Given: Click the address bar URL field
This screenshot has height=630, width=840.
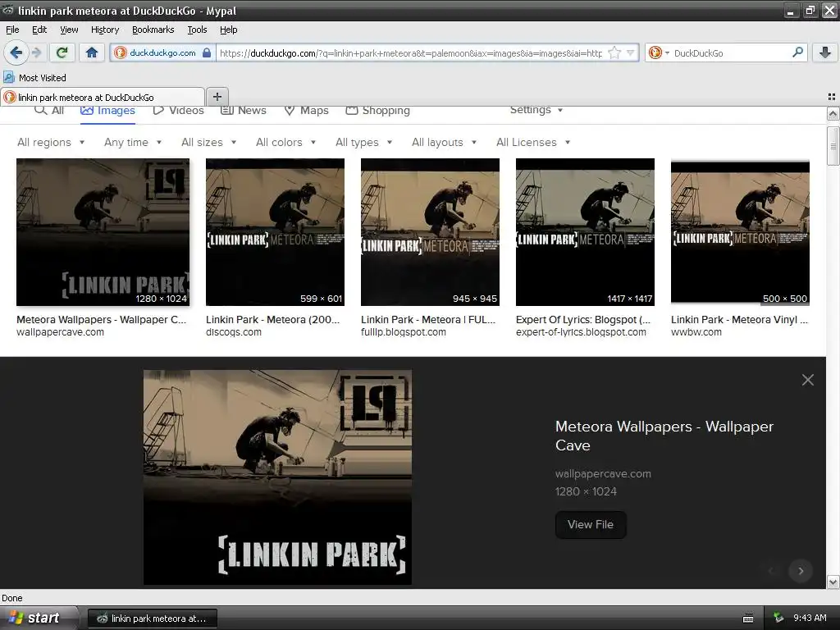Looking at the screenshot, I should point(411,52).
